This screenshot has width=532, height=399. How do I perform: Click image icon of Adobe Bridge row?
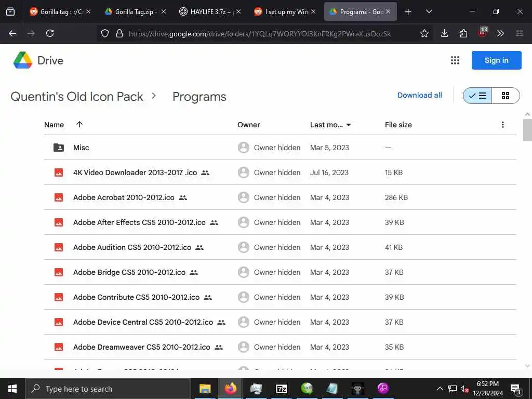(x=59, y=272)
